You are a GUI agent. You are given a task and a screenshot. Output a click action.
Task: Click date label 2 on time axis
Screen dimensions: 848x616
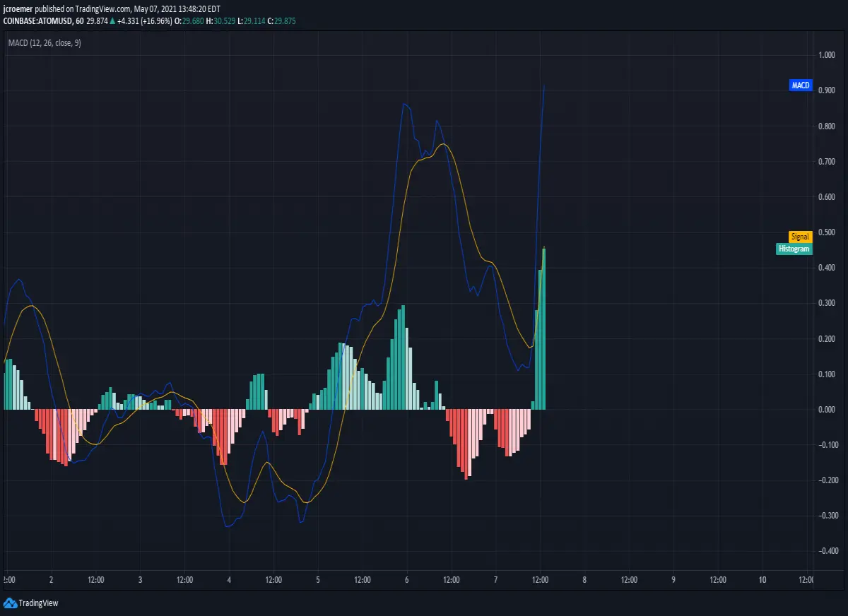(x=51, y=579)
